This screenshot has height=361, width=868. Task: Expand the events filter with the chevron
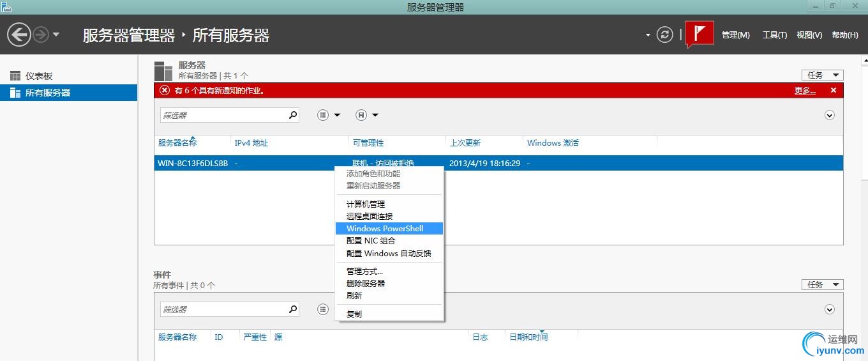tap(830, 309)
